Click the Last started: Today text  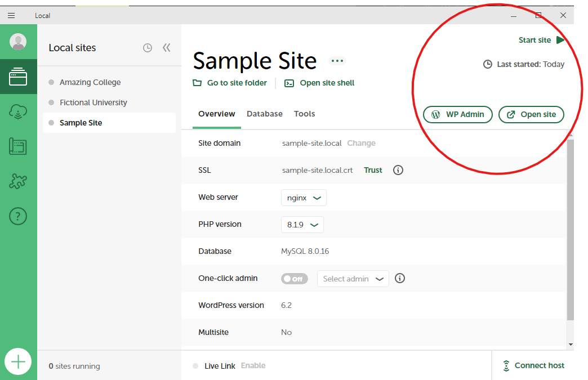tap(530, 64)
